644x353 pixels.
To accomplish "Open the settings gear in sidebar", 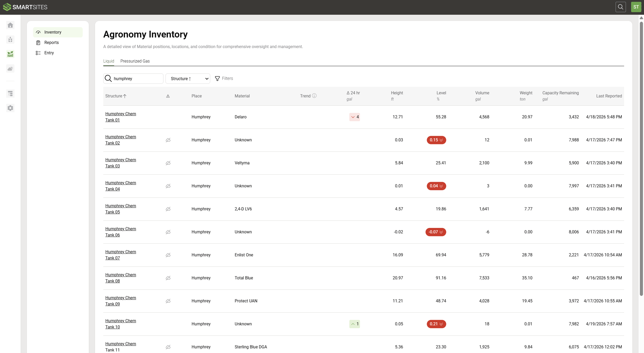I will coord(10,108).
